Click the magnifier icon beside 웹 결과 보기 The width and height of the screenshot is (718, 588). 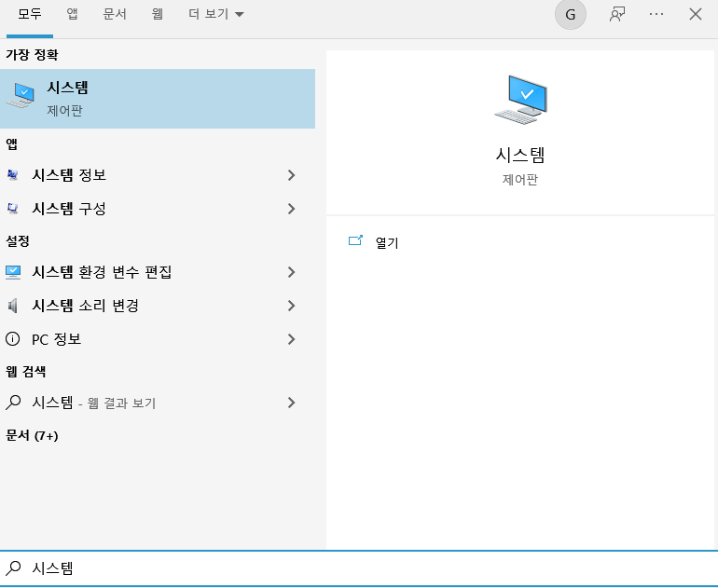pos(13,403)
